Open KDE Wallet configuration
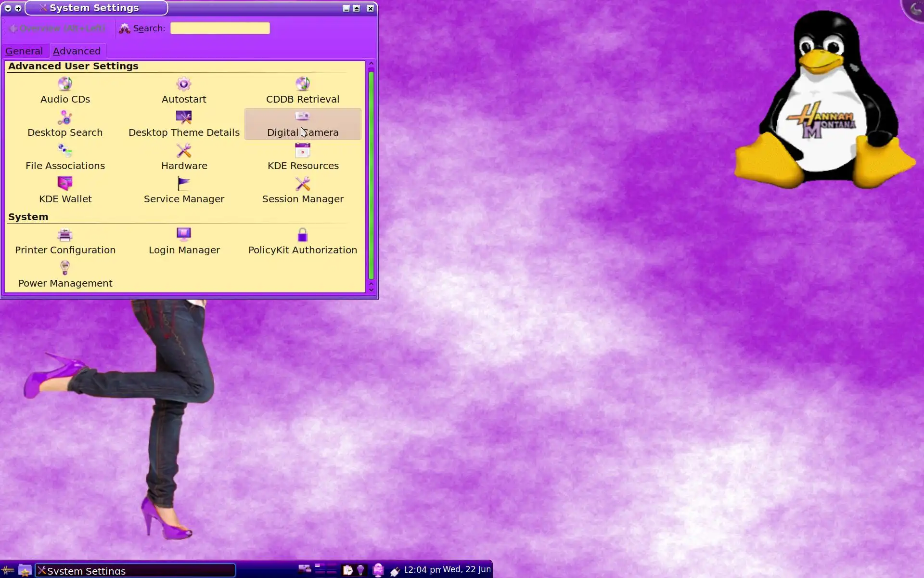924x578 pixels. point(65,190)
